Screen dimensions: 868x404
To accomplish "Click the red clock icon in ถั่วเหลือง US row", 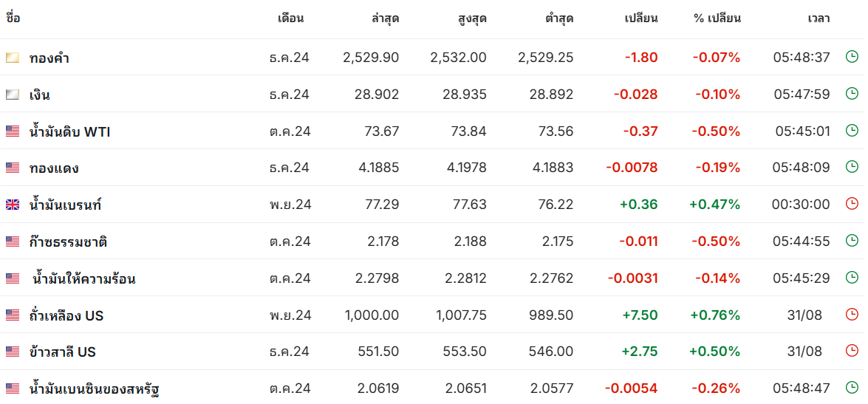I will click(x=852, y=315).
